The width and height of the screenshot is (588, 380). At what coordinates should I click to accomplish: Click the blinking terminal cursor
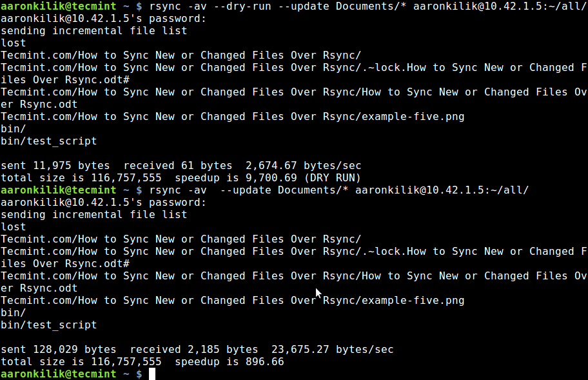[x=152, y=374]
